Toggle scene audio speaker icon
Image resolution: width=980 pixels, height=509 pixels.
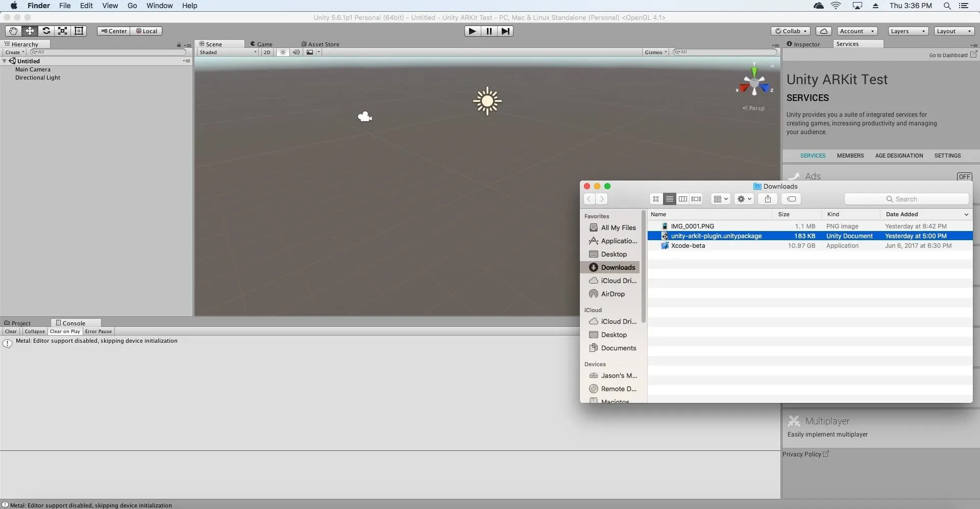tap(296, 53)
